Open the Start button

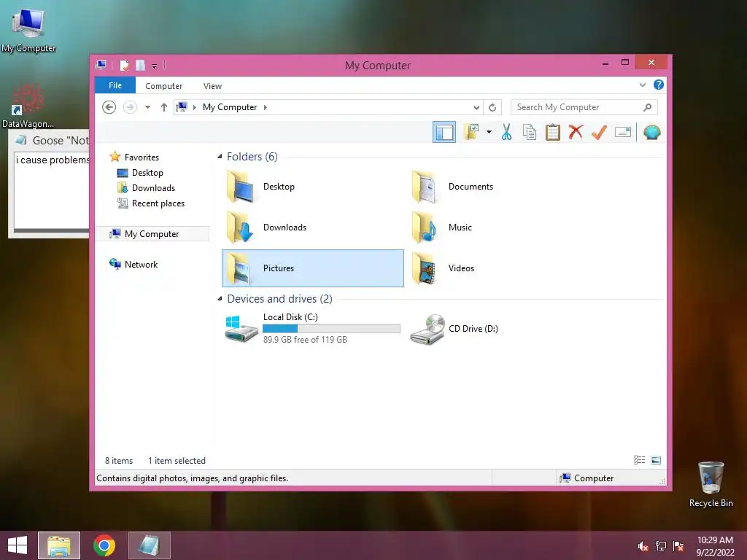pos(18,545)
